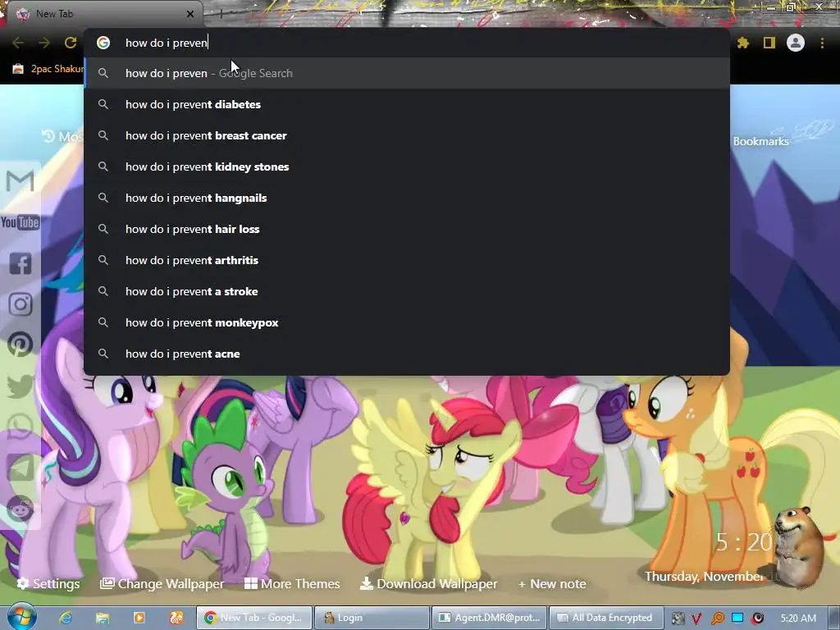840x630 pixels.
Task: Open WhatsApp shortcut in the sidebar
Action: coord(21,427)
